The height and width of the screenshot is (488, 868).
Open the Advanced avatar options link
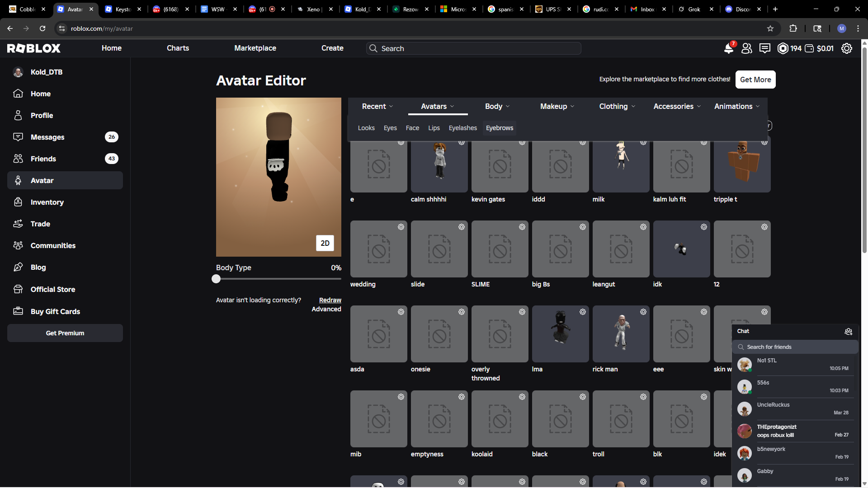pos(326,309)
